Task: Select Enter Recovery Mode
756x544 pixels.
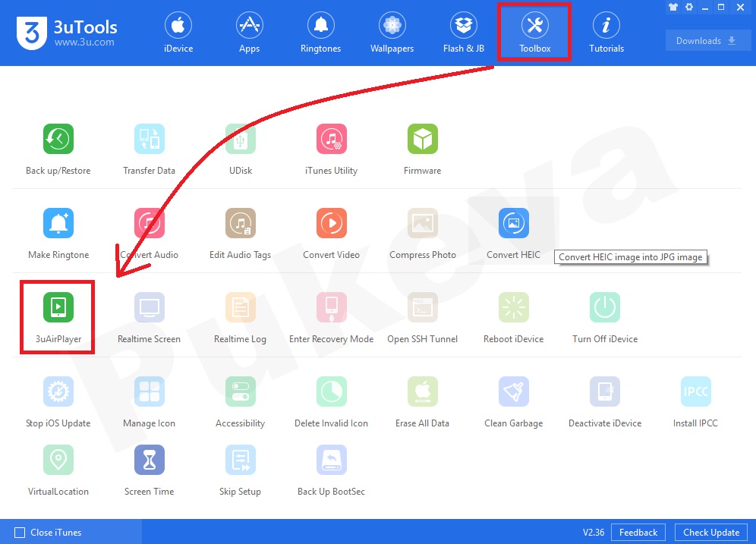Action: [x=331, y=318]
